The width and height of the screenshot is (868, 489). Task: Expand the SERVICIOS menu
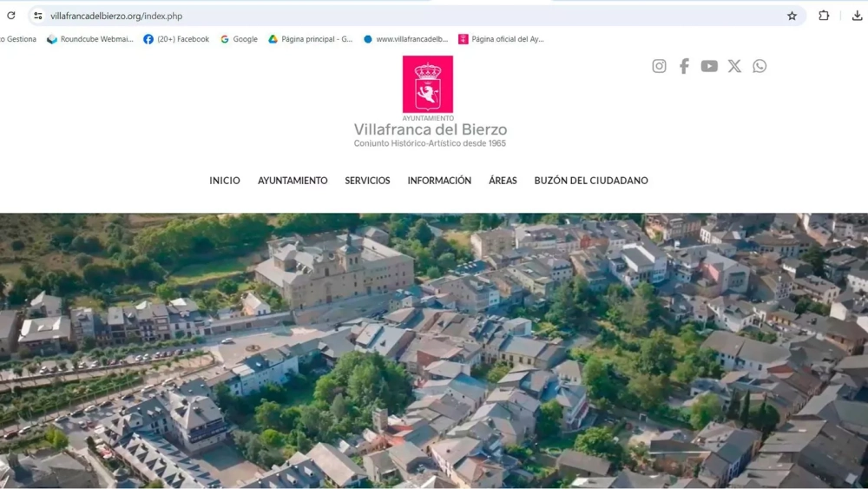click(x=367, y=181)
